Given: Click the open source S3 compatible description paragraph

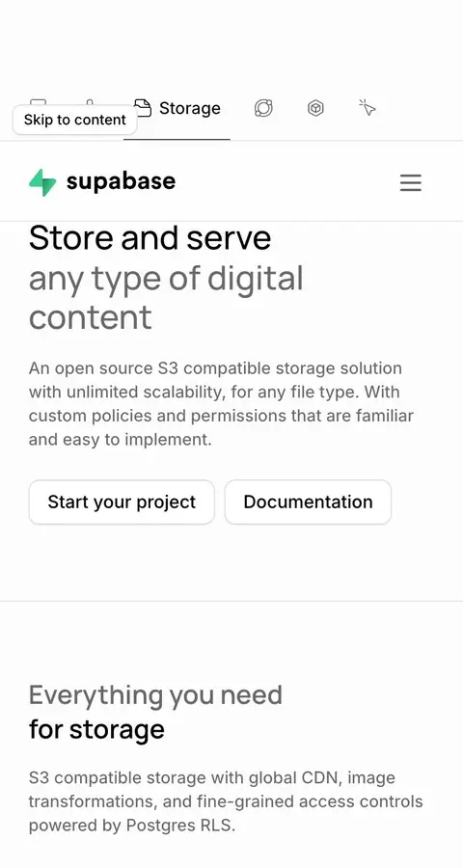Looking at the screenshot, I should click(221, 403).
